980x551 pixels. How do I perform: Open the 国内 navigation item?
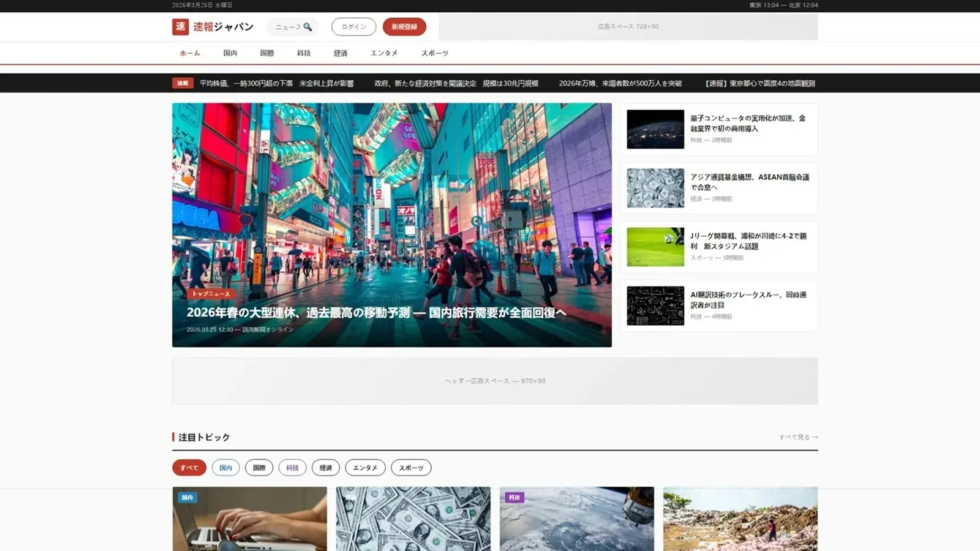pos(230,53)
